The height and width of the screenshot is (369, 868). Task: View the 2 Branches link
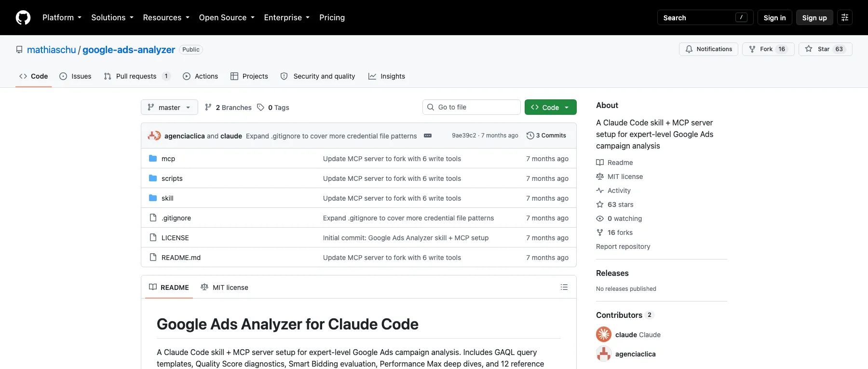pos(228,107)
